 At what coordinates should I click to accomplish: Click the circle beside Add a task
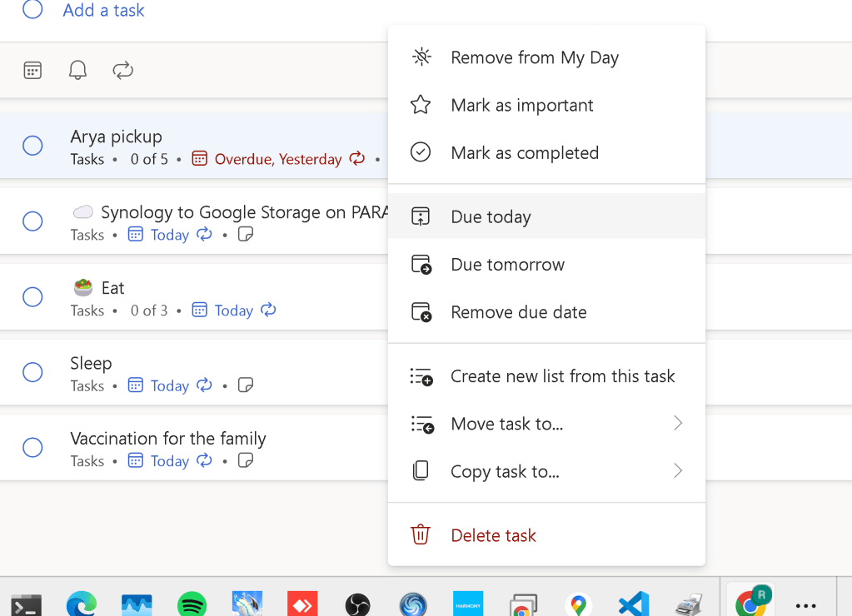coord(32,9)
